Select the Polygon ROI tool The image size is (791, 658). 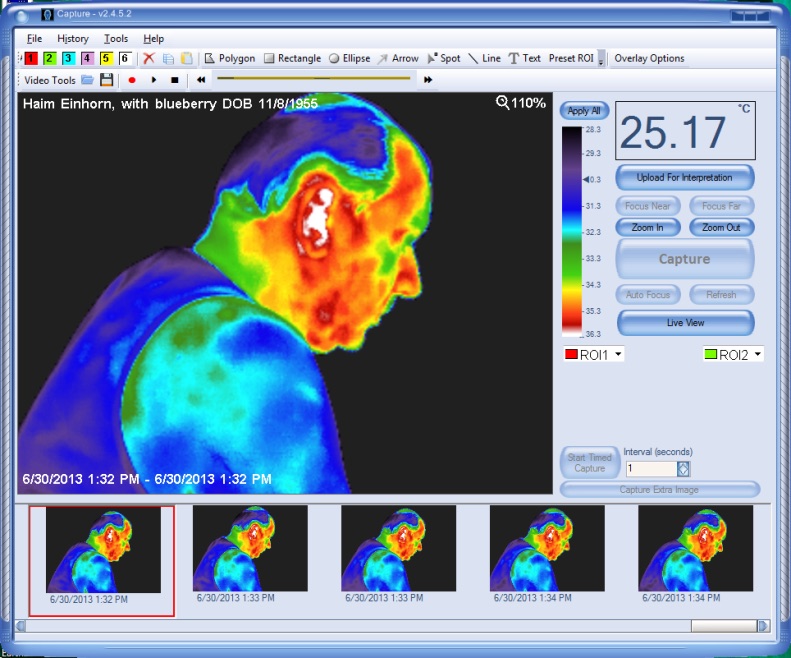point(230,59)
